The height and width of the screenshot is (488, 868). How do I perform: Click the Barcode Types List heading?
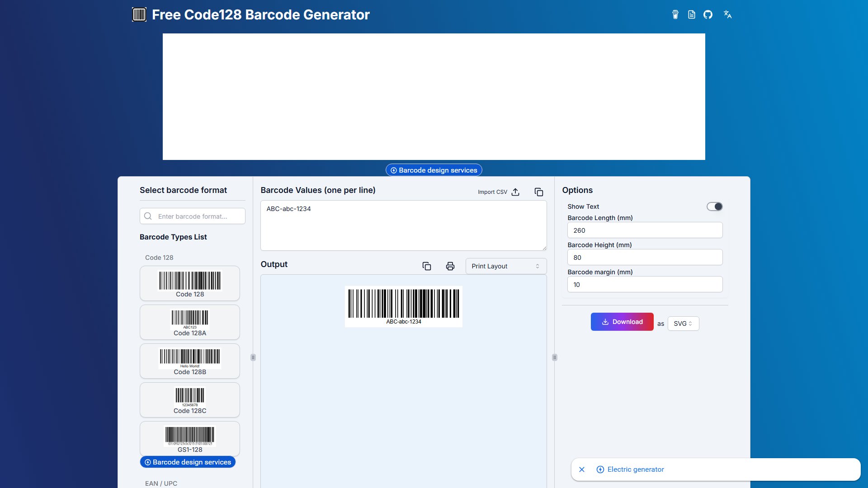[x=173, y=237]
